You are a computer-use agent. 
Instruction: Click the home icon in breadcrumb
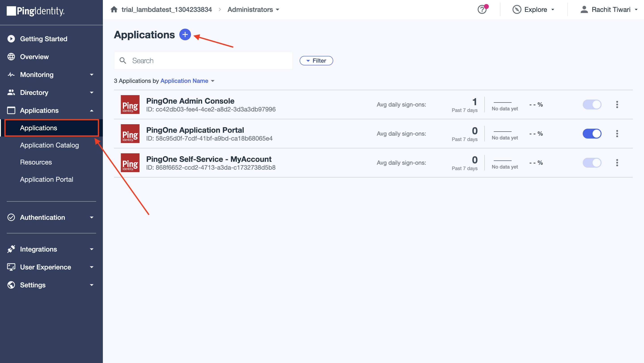[x=114, y=9]
